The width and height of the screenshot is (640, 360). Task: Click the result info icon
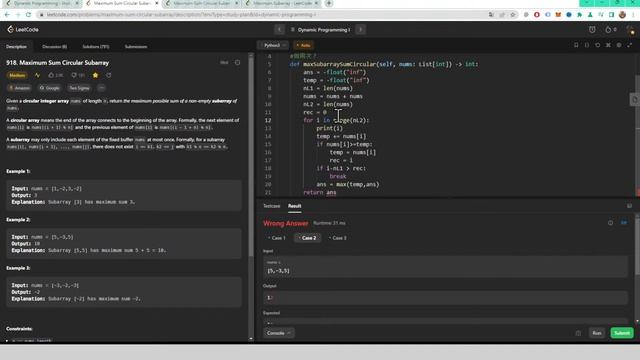[x=611, y=223]
